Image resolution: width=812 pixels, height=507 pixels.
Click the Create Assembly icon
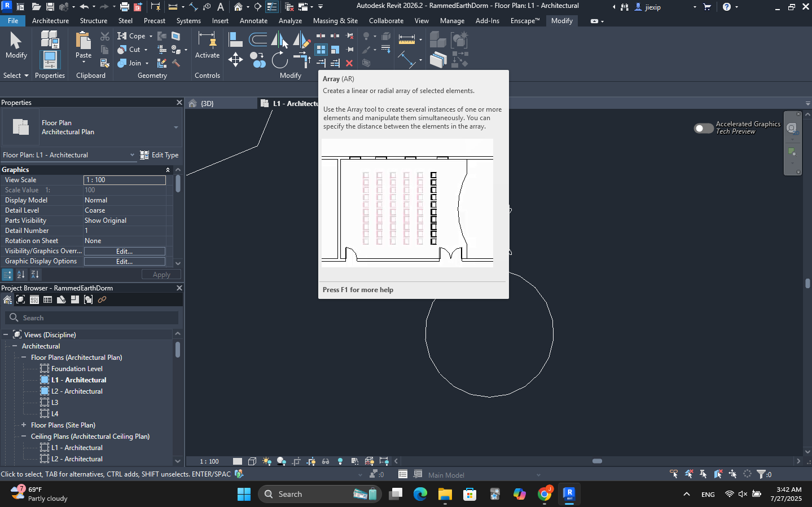coord(438,39)
